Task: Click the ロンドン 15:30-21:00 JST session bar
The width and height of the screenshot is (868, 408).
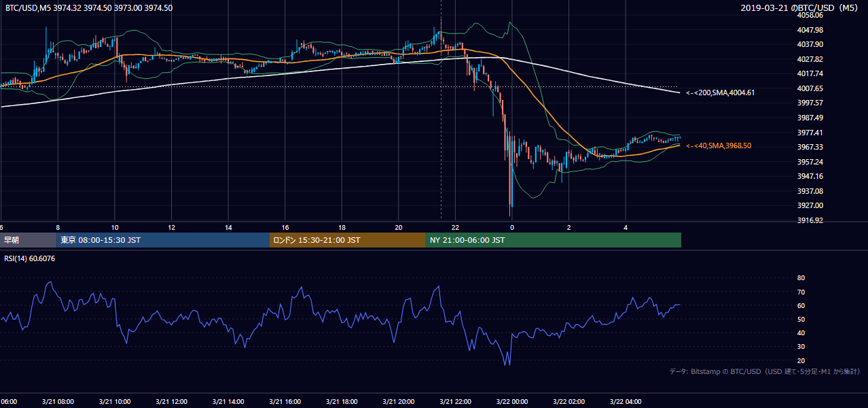Action: [348, 240]
